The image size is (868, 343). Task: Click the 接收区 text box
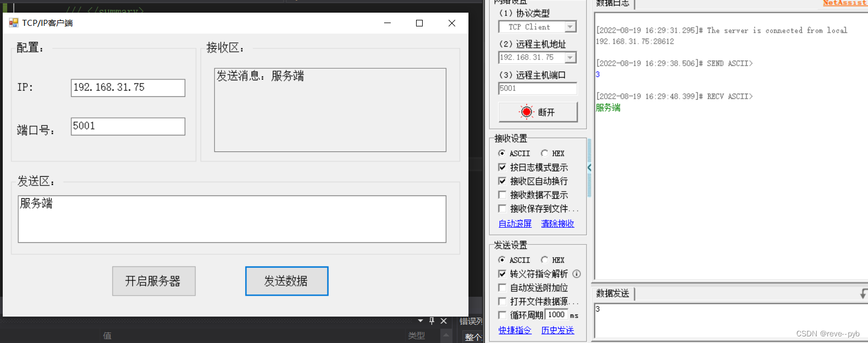pos(330,110)
